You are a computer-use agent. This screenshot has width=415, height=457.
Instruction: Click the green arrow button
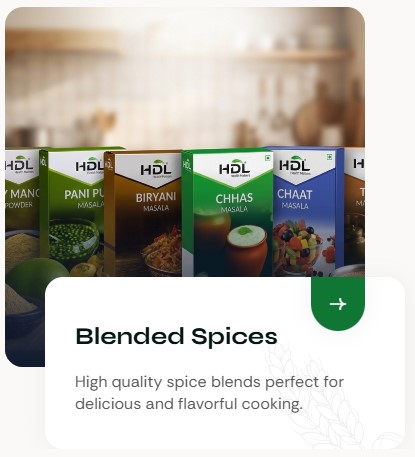[338, 304]
